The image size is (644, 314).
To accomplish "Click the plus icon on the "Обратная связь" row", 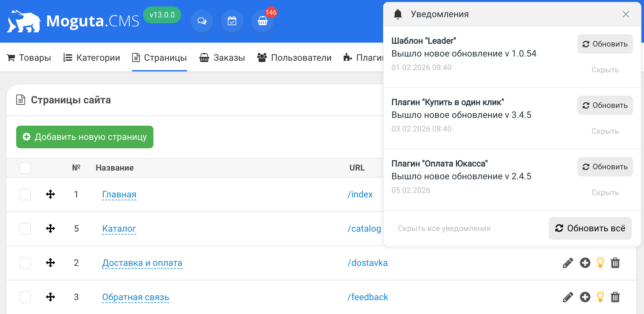I will pos(585,297).
